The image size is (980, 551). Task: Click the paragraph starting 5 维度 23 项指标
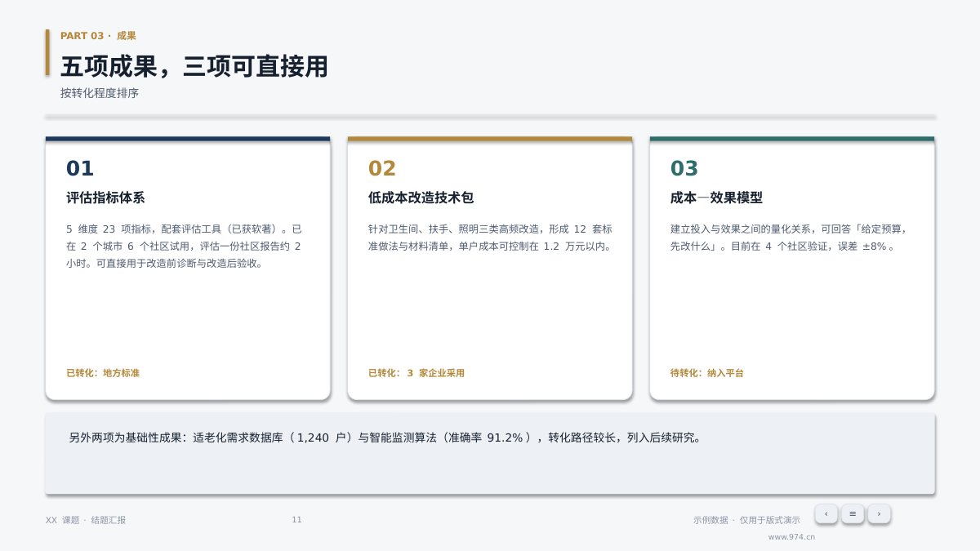pos(185,246)
